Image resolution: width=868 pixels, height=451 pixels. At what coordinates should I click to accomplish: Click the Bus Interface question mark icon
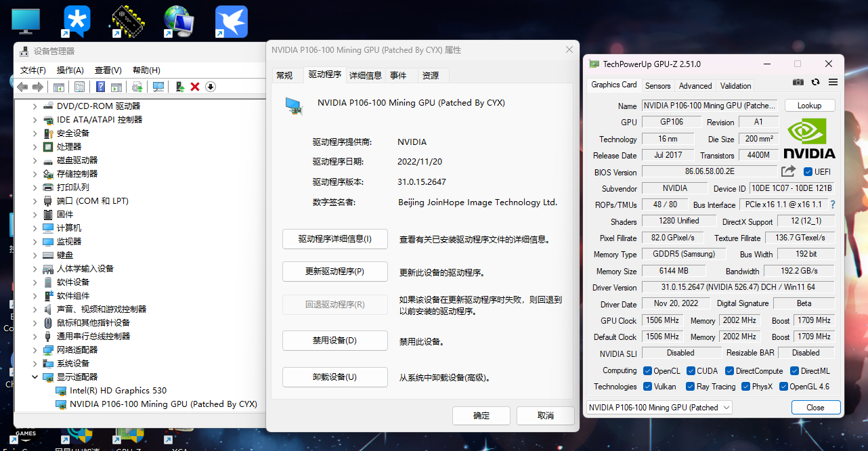click(832, 205)
